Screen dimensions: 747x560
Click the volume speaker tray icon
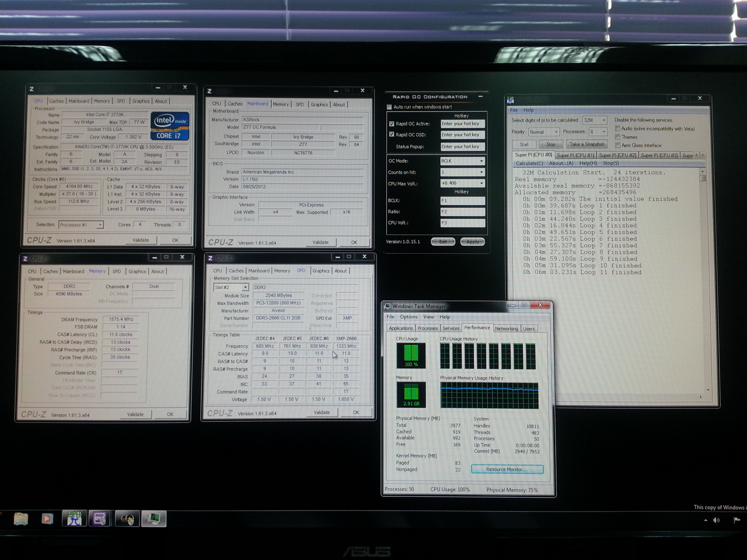point(716,520)
